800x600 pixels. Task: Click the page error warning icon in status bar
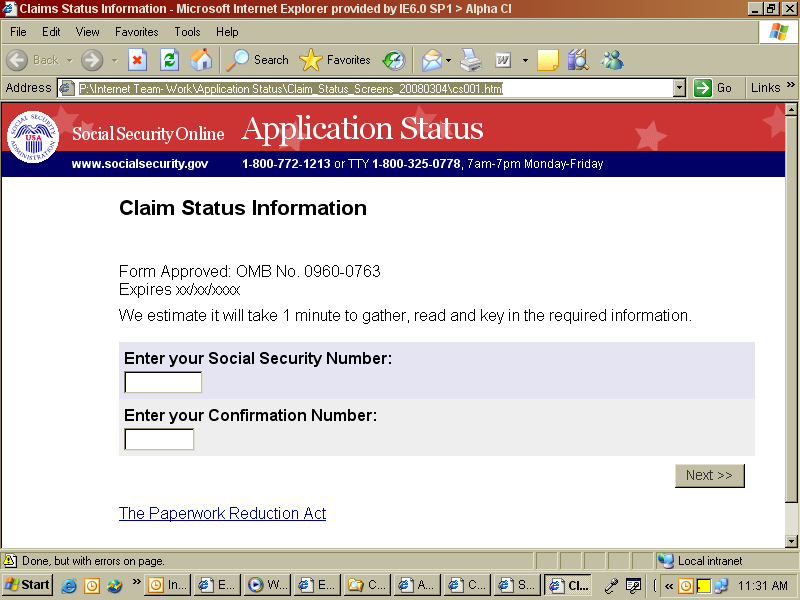click(11, 561)
